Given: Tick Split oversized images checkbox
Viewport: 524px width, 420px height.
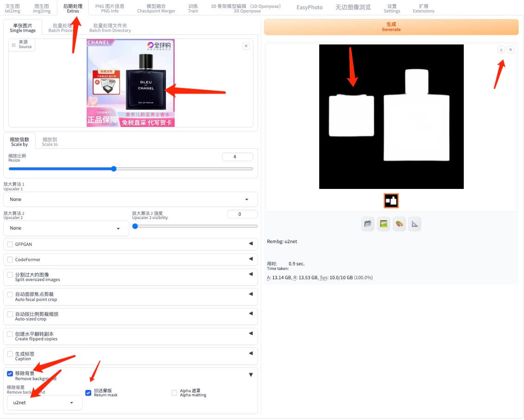Looking at the screenshot, I should (10, 275).
